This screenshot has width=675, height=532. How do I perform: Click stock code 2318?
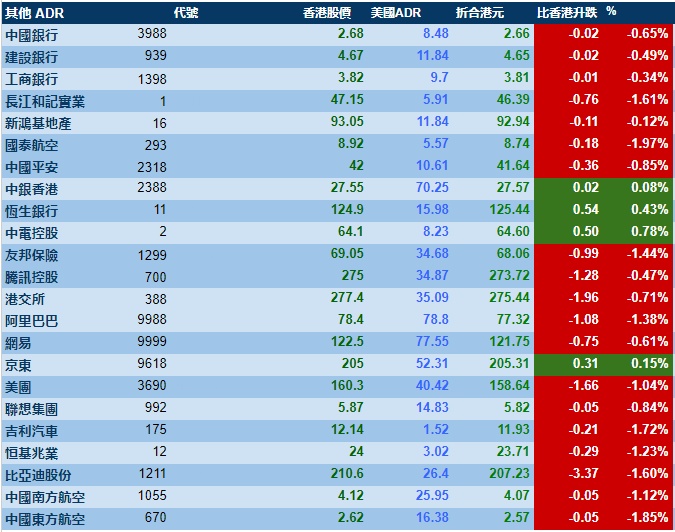point(152,167)
